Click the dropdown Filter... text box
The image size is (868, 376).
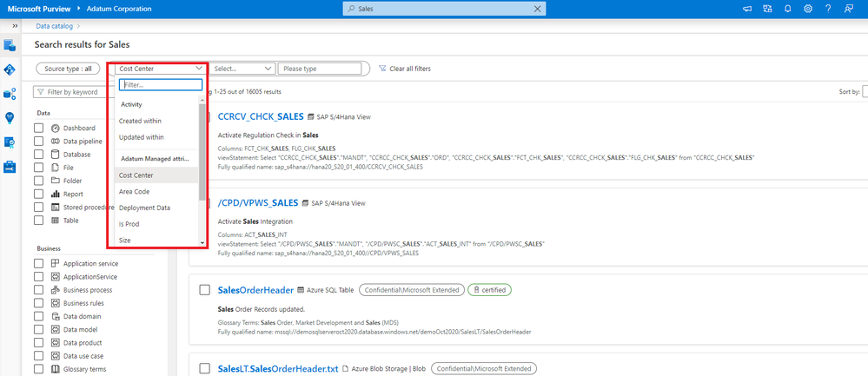pos(161,85)
